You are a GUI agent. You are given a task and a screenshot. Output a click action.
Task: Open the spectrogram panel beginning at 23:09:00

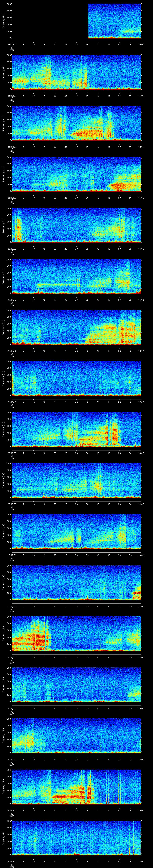[77, 21]
